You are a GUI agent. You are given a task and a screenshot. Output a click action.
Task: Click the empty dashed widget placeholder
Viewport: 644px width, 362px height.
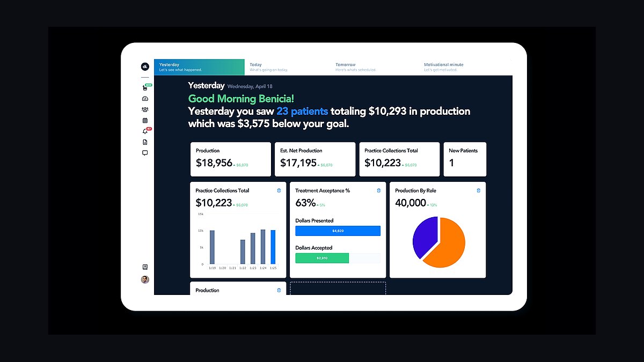[x=338, y=288]
